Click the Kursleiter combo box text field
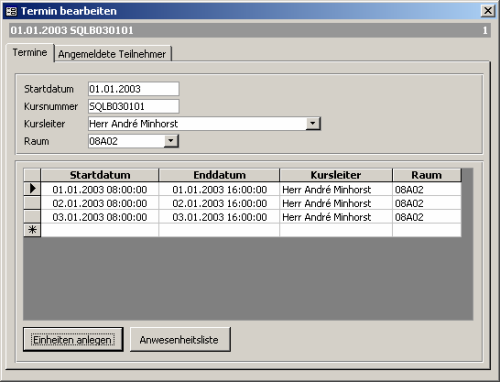 click(197, 124)
